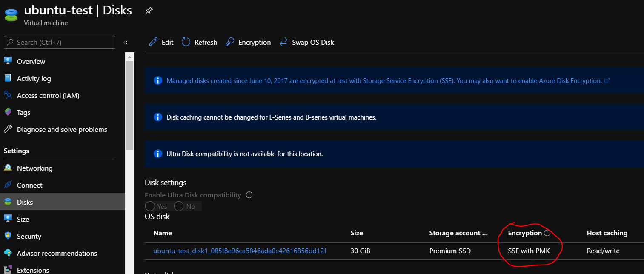Viewport: 644px width, 274px height.
Task: Click the SSE with PMK cell
Action: (x=529, y=251)
